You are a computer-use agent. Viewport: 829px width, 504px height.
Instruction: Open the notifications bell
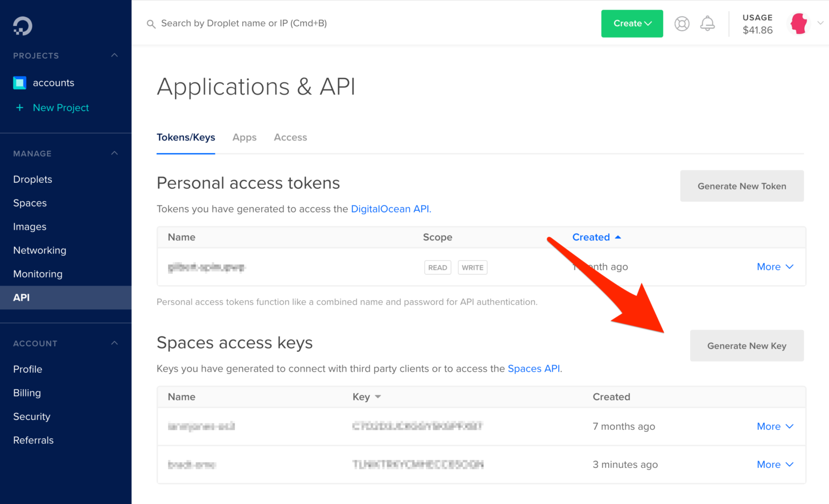tap(707, 24)
